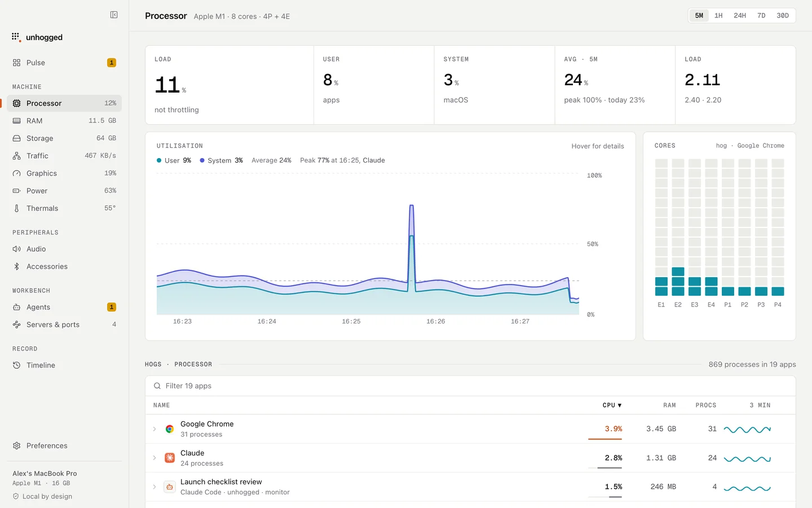812x508 pixels.
Task: Click the Agents notification badge
Action: tap(112, 307)
